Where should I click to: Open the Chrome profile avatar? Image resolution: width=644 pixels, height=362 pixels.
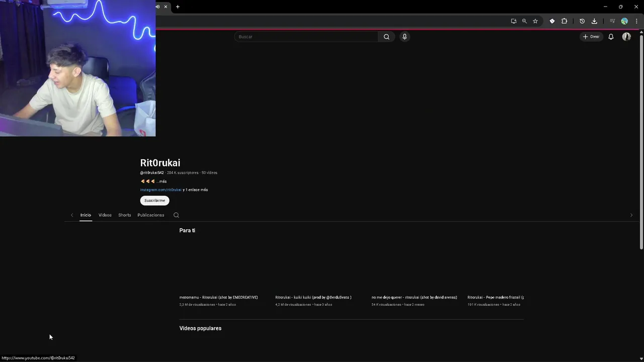click(x=624, y=21)
